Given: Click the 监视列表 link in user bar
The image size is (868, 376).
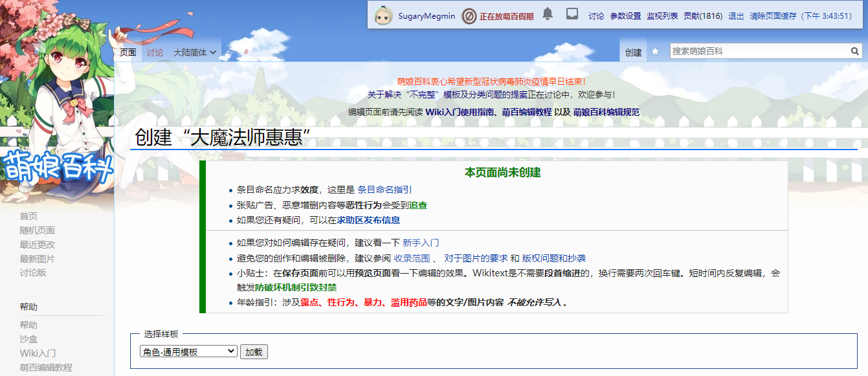Looking at the screenshot, I should [x=662, y=16].
